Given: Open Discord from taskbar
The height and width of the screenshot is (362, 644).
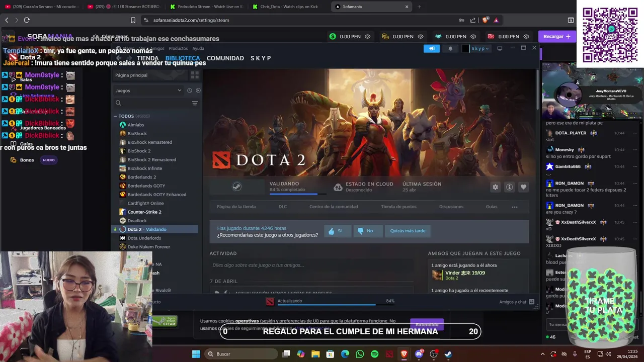Looking at the screenshot, I should [419, 354].
